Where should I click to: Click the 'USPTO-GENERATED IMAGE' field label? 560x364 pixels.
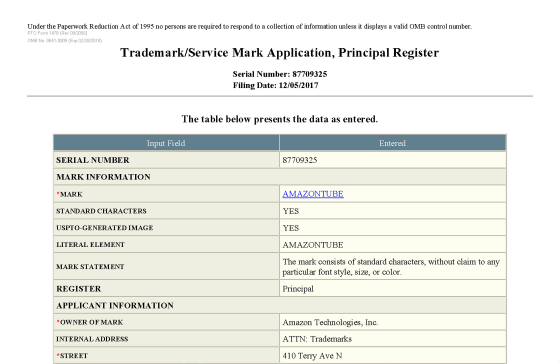click(105, 228)
